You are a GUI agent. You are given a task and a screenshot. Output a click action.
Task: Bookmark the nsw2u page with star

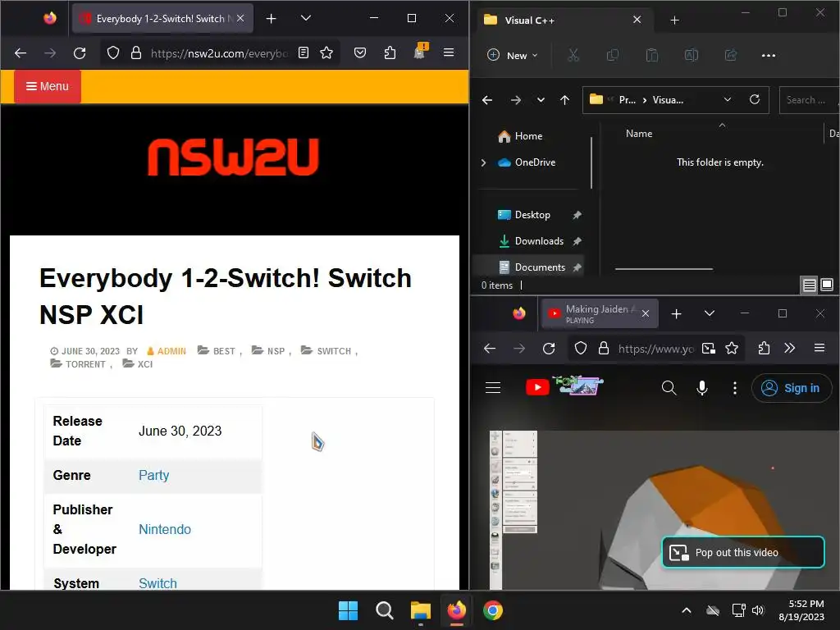(x=326, y=52)
